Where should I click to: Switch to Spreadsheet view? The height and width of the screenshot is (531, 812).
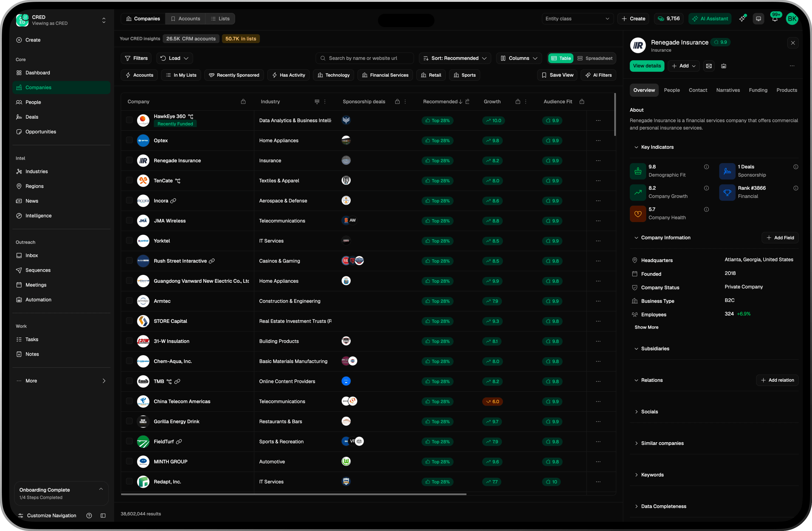[595, 58]
